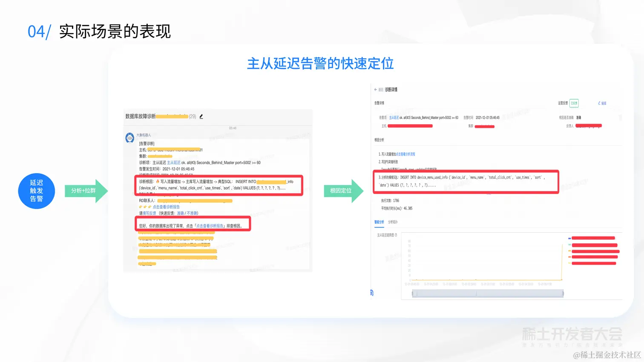Open 点击查看诊断报告 after the pointing-hand emojis
This screenshot has width=644, height=362.
[166, 207]
